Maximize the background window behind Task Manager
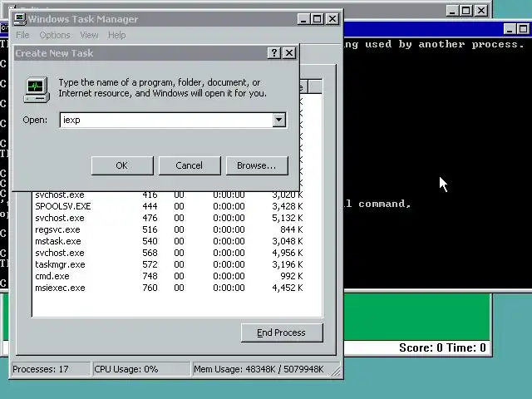This screenshot has width=532, height=399. coord(466,11)
